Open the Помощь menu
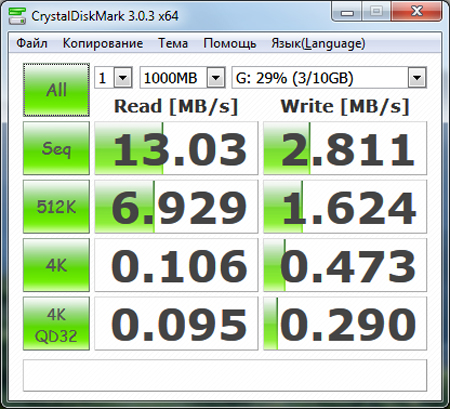The height and width of the screenshot is (409, 450). coord(230,43)
